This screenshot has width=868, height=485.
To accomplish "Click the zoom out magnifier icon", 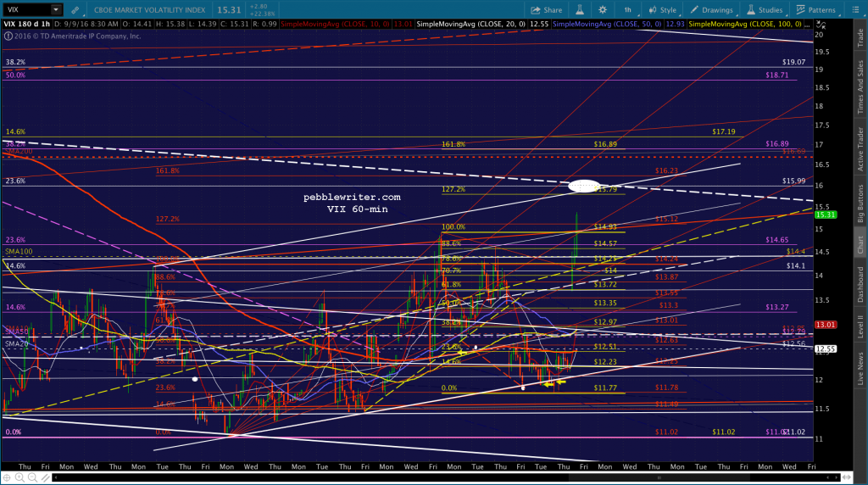I will [33, 477].
